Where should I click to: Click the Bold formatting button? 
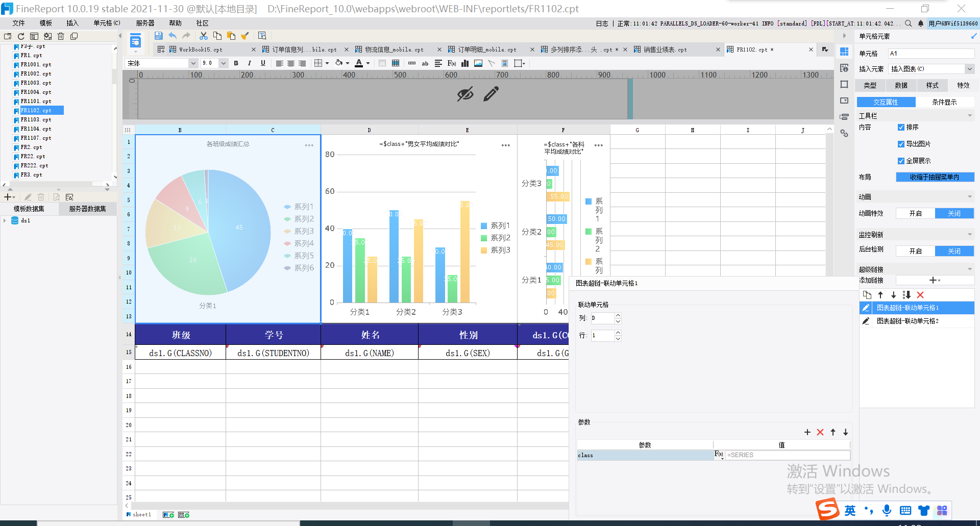236,63
